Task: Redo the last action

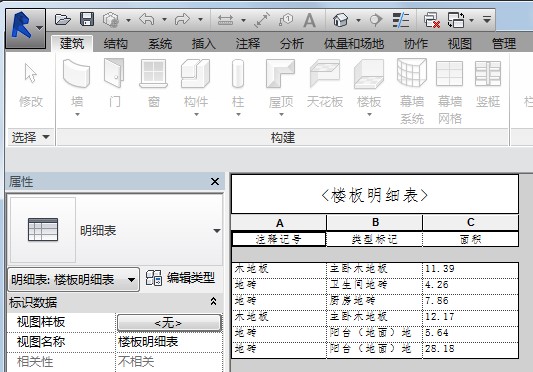Action: click(182, 19)
